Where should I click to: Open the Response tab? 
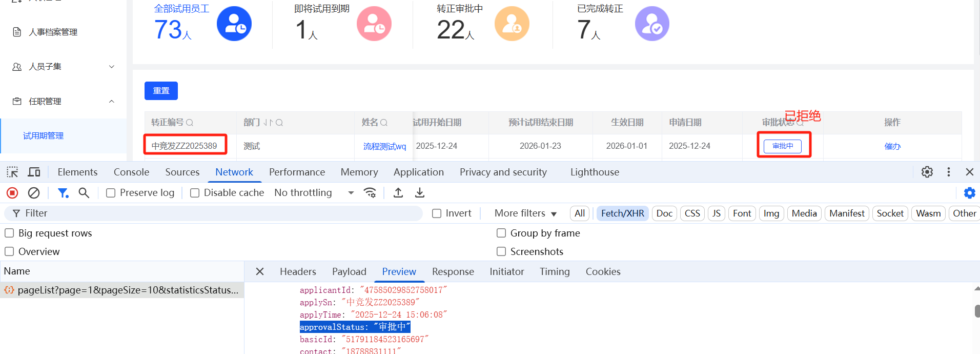click(x=453, y=271)
